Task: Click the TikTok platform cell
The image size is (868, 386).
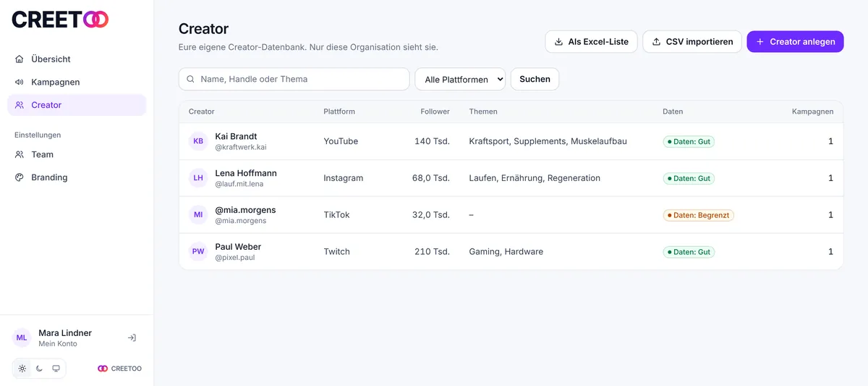Action: point(336,215)
